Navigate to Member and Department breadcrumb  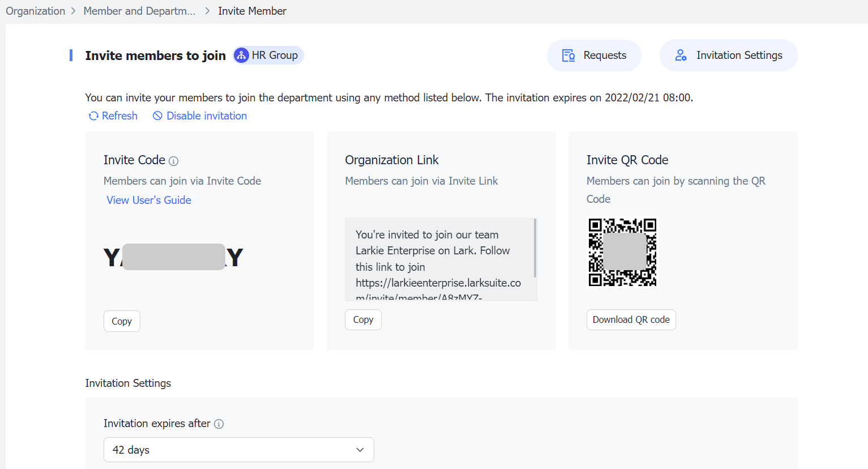click(139, 11)
